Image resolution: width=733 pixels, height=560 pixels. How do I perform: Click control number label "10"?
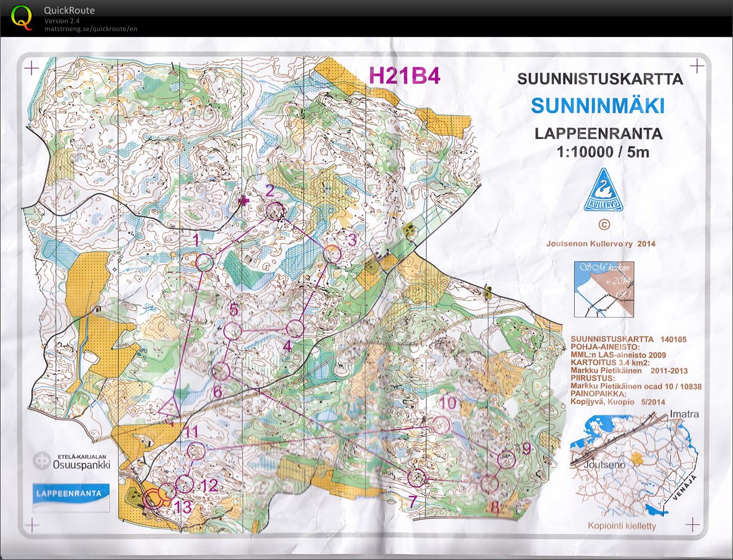(448, 403)
